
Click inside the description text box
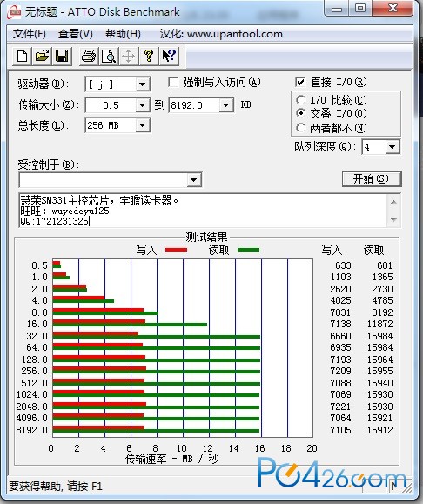203,211
